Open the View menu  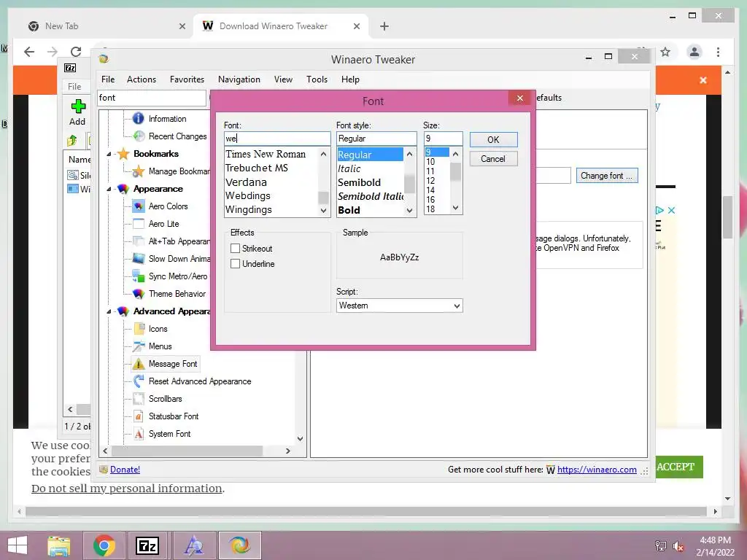(x=283, y=79)
